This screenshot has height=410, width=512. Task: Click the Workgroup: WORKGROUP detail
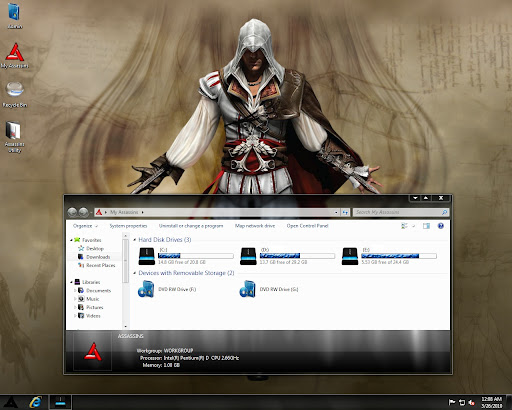tap(165, 351)
